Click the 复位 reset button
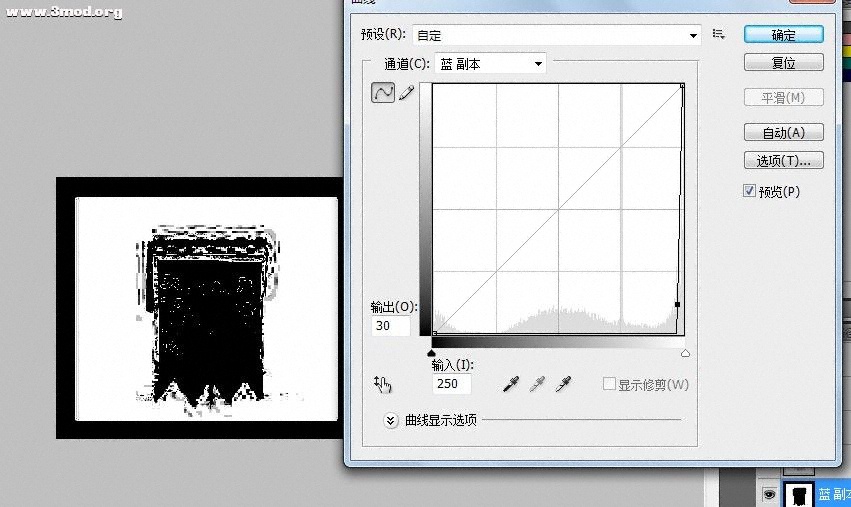Image resolution: width=851 pixels, height=507 pixels. coord(783,62)
